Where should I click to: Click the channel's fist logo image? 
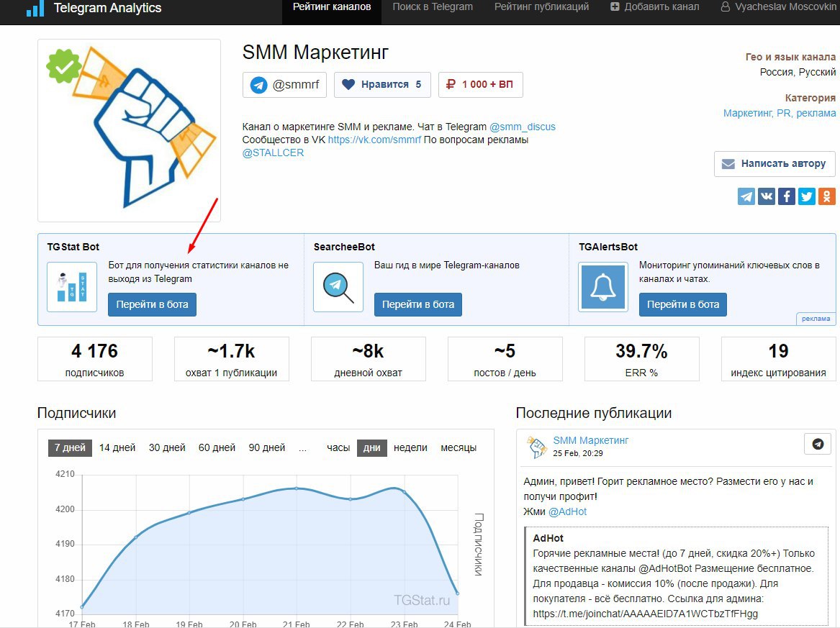click(129, 131)
